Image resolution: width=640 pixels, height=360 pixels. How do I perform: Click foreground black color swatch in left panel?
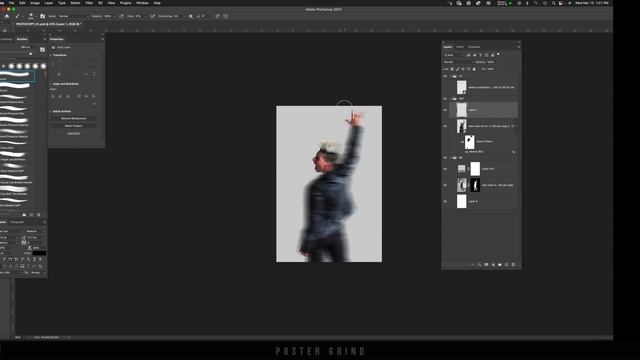pyautogui.click(x=39, y=253)
